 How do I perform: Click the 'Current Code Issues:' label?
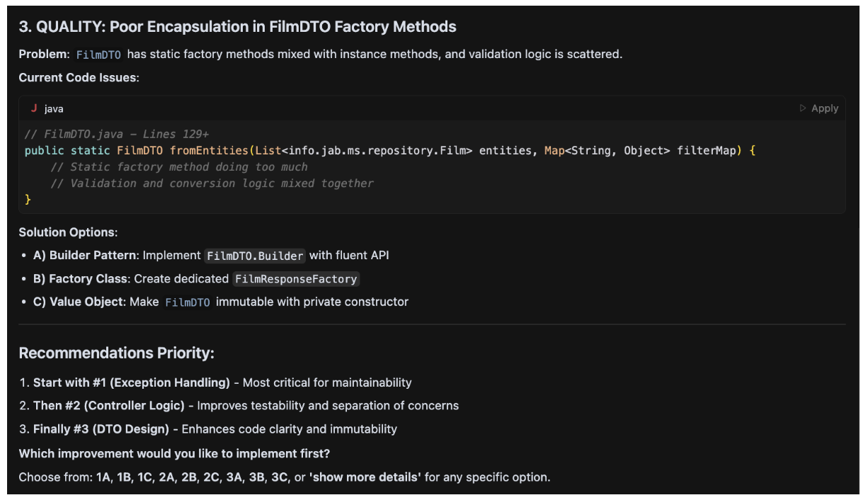click(x=79, y=77)
